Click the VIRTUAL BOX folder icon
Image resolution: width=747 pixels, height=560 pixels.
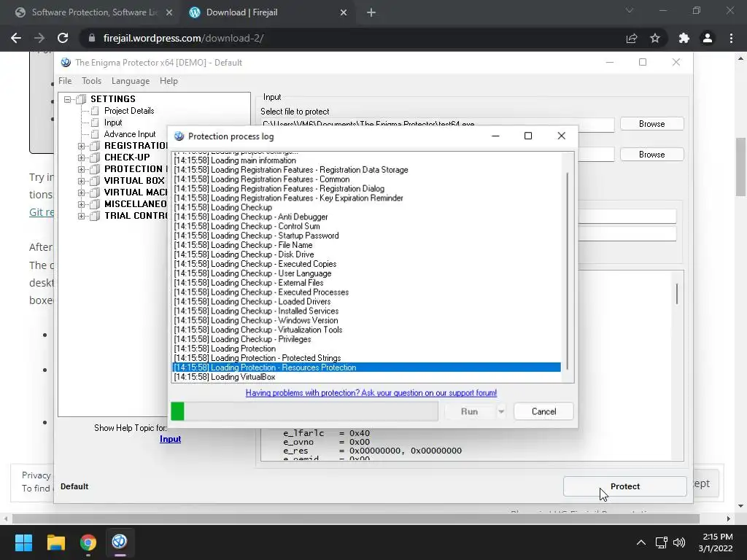coord(96,181)
